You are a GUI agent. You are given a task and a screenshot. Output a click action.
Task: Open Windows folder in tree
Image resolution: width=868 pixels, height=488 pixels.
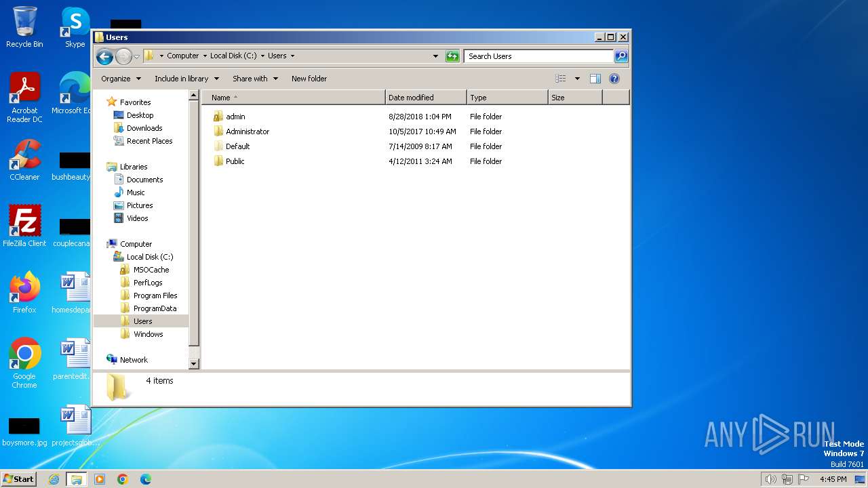tap(148, 334)
